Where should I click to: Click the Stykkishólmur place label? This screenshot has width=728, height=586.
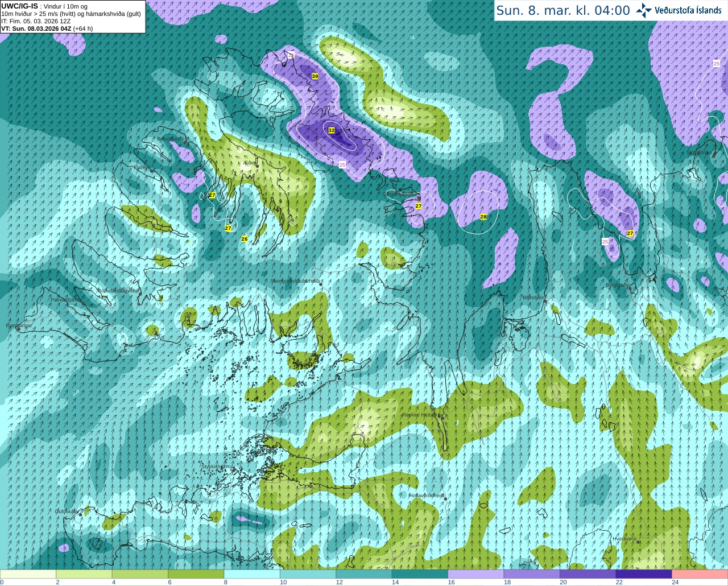tap(217, 467)
